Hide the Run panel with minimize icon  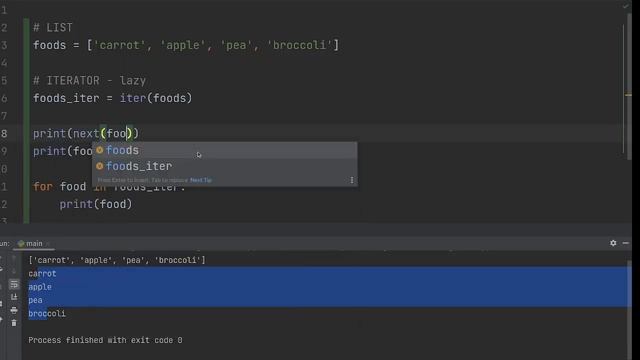(x=626, y=243)
